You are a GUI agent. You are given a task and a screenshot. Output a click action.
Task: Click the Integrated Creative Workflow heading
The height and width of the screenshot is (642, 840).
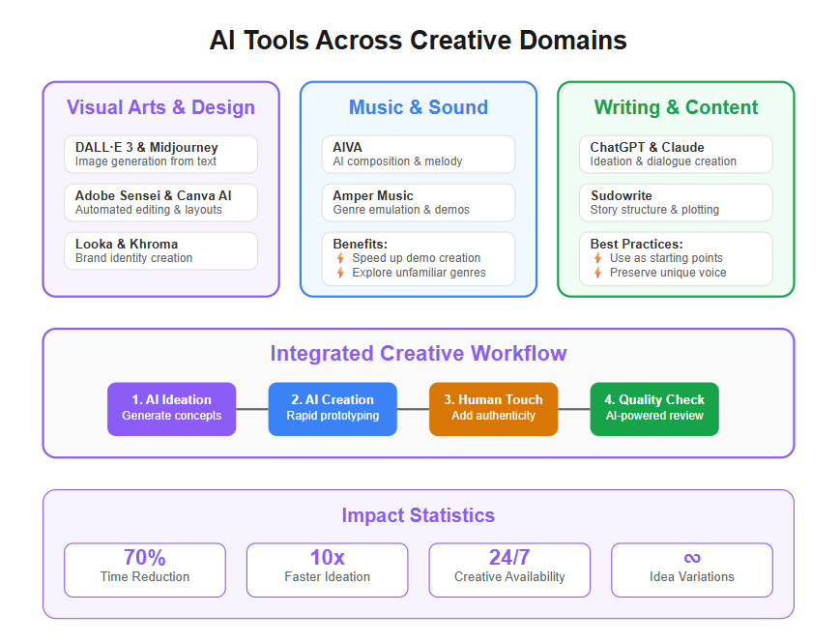tap(419, 354)
